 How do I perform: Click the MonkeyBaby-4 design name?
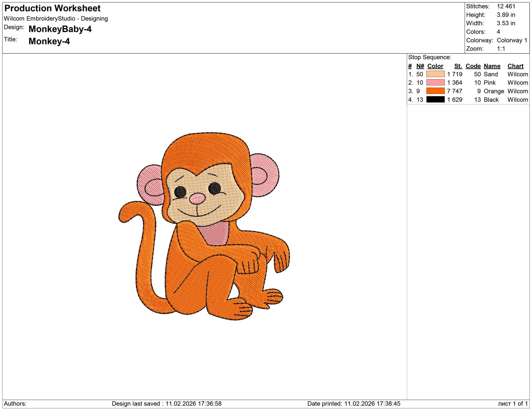(x=60, y=29)
